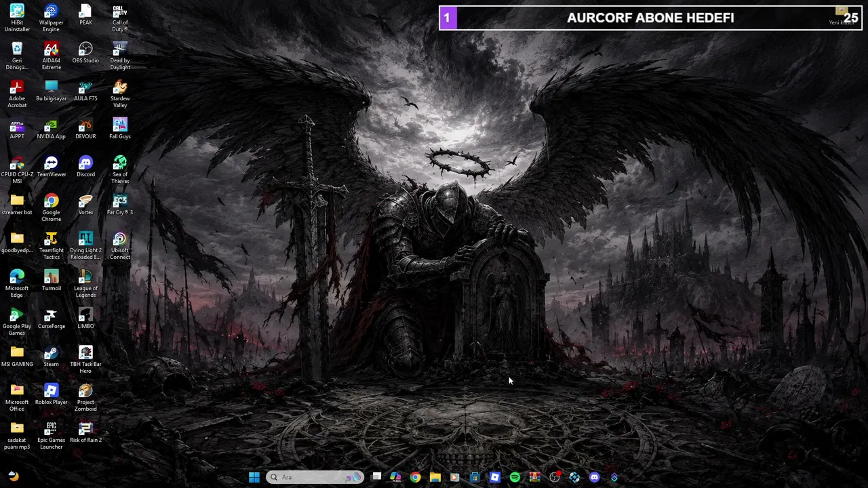This screenshot has width=868, height=488.
Task: Select the CurseForge desktop shortcut
Action: point(52,319)
